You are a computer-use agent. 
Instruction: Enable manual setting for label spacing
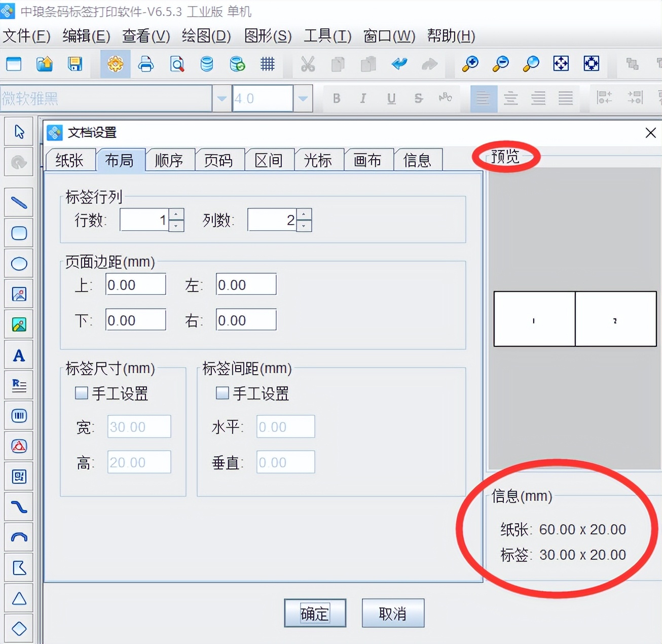coord(222,393)
